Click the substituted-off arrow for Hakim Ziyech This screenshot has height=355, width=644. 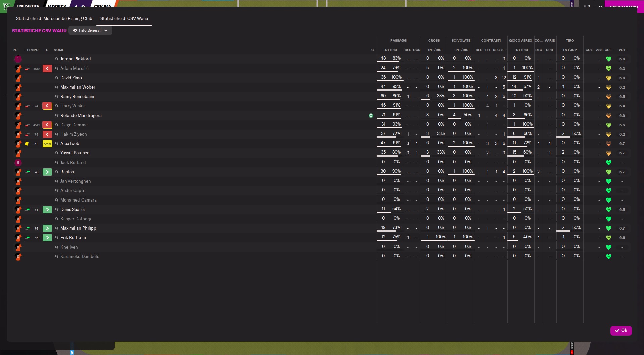47,134
